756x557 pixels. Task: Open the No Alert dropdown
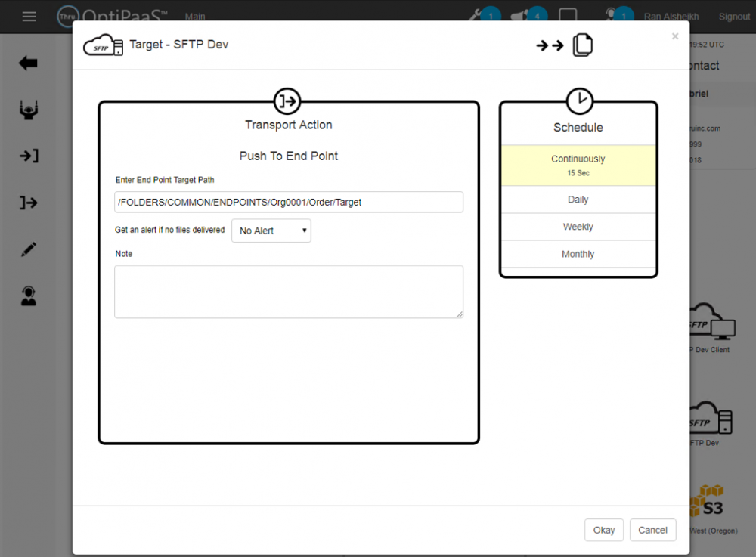click(271, 231)
